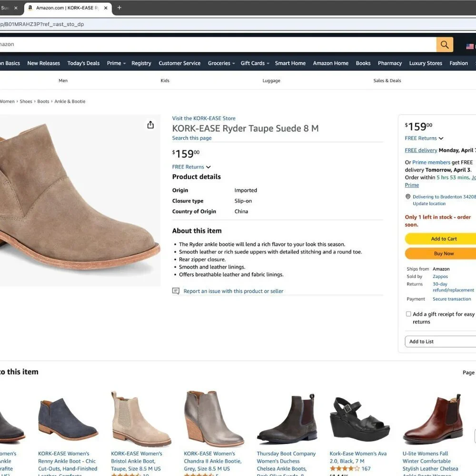Expand FREE Returns in the buy box
Image resolution: width=476 pixels, height=476 pixels.
pyautogui.click(x=424, y=138)
